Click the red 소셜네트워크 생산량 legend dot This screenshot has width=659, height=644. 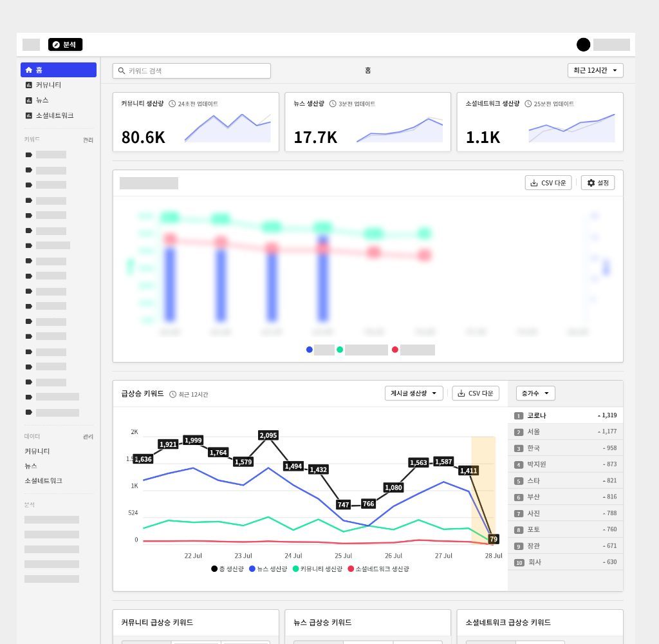click(351, 569)
